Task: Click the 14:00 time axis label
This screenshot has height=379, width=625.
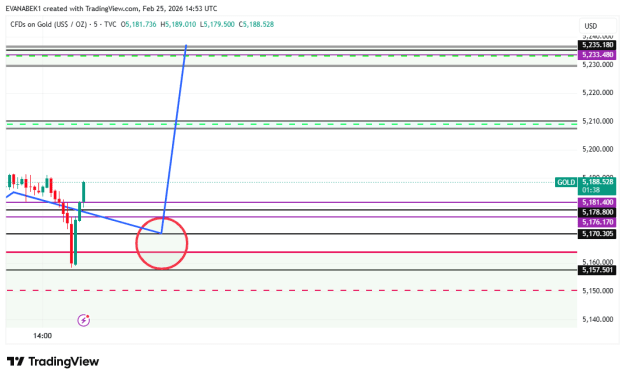Action: [42, 336]
